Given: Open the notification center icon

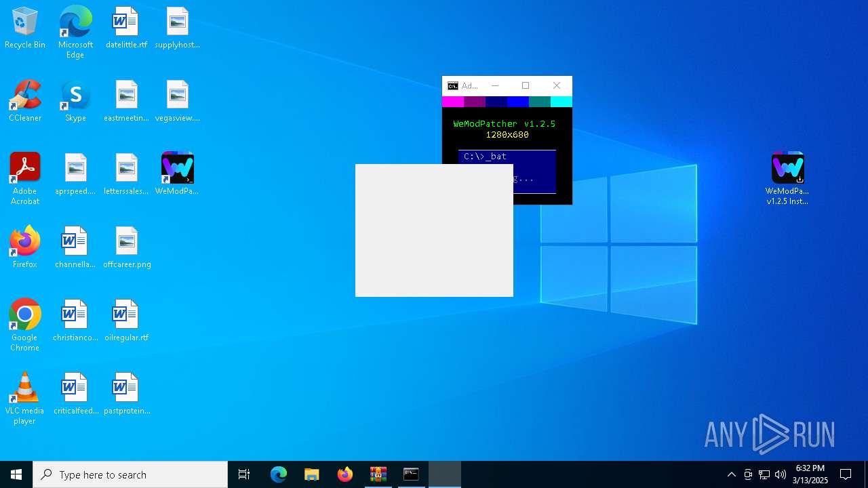Looking at the screenshot, I should point(846,474).
